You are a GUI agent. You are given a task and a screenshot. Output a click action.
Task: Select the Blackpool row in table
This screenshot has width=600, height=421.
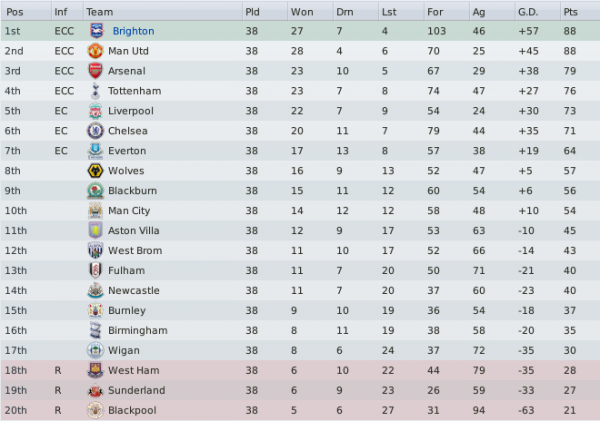click(300, 410)
